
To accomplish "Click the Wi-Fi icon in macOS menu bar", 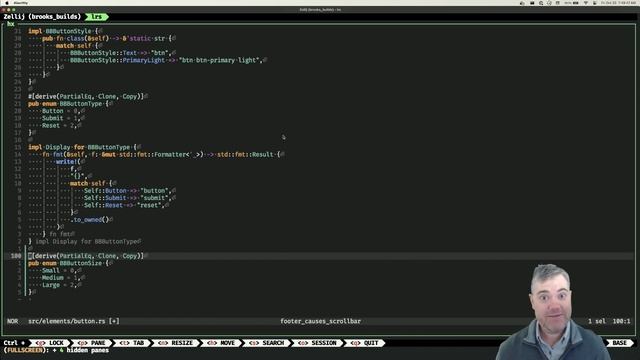I will [586, 3].
